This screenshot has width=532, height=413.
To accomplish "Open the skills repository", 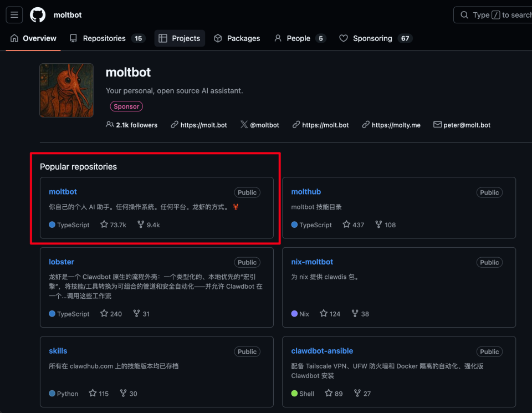I will (x=58, y=351).
